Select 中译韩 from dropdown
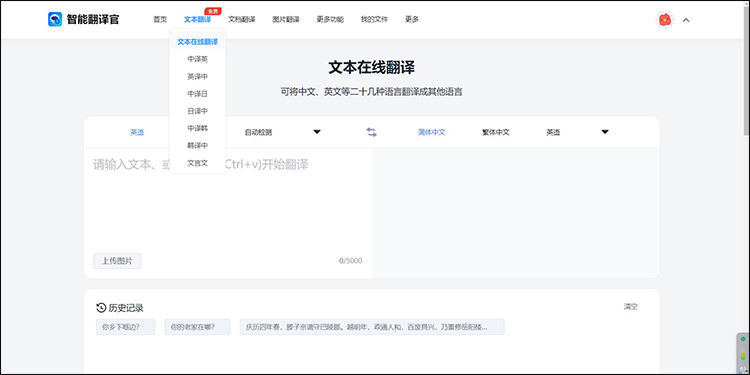The height and width of the screenshot is (375, 750). point(198,128)
